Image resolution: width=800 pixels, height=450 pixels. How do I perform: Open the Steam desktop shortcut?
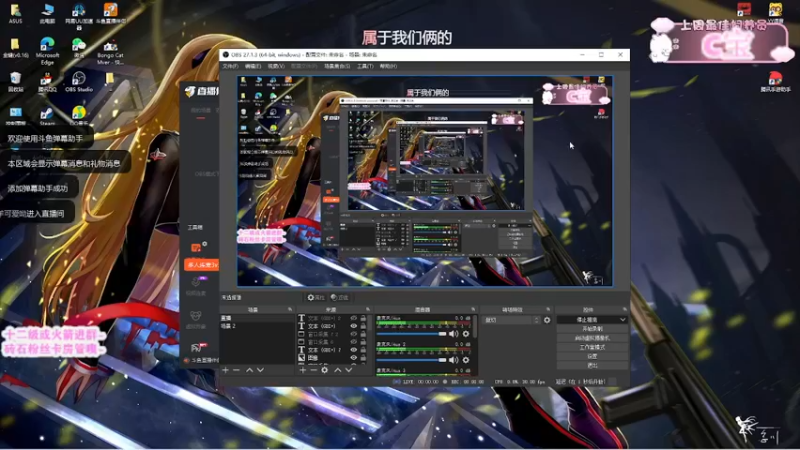click(x=47, y=116)
